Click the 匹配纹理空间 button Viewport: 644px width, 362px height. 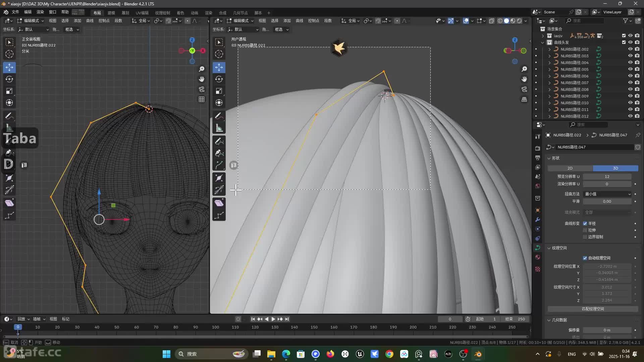593,309
